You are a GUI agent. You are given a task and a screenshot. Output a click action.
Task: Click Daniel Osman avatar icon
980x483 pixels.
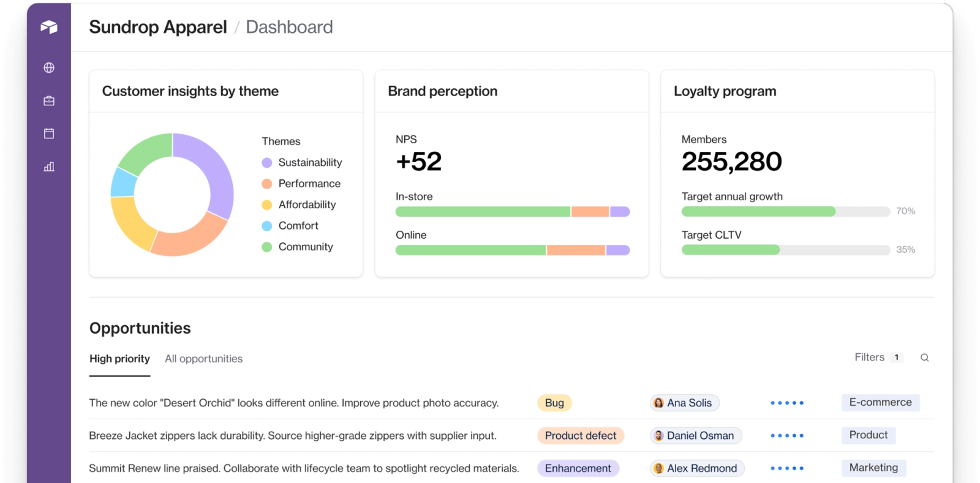(x=658, y=435)
